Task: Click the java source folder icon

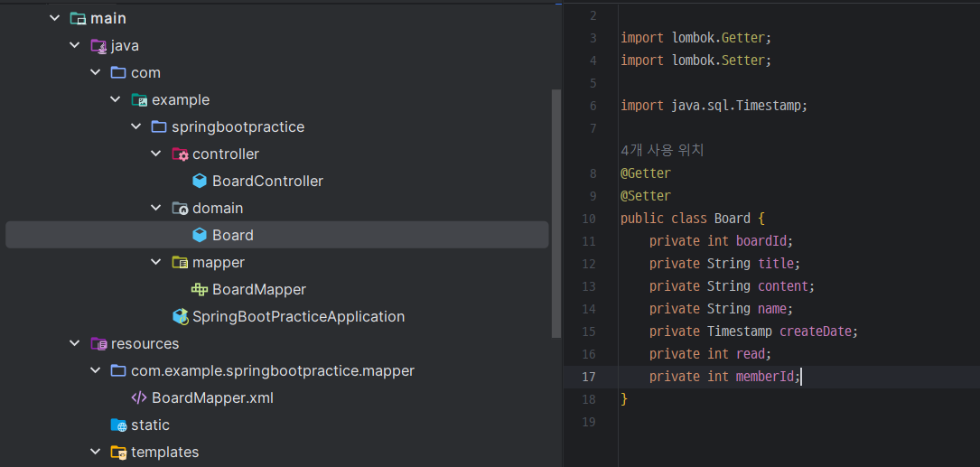Action: [98, 46]
